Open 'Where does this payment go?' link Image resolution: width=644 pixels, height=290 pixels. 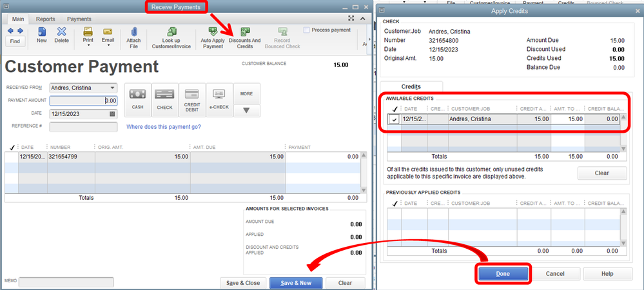click(164, 127)
